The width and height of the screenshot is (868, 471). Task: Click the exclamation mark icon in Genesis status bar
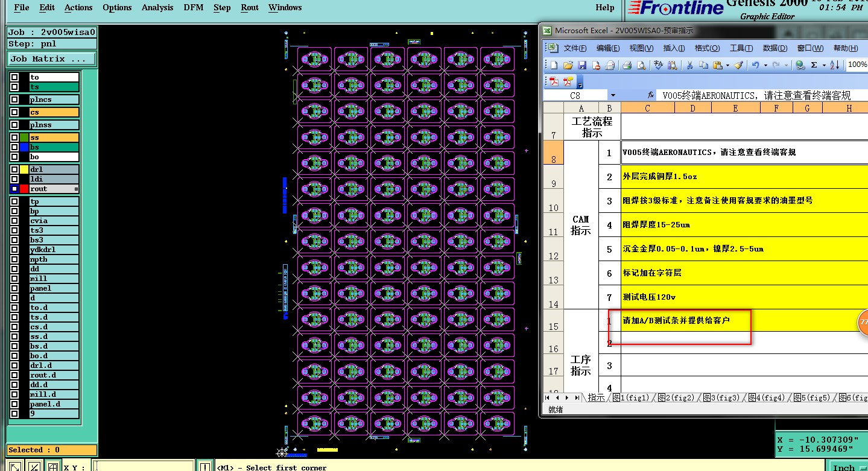(x=205, y=466)
